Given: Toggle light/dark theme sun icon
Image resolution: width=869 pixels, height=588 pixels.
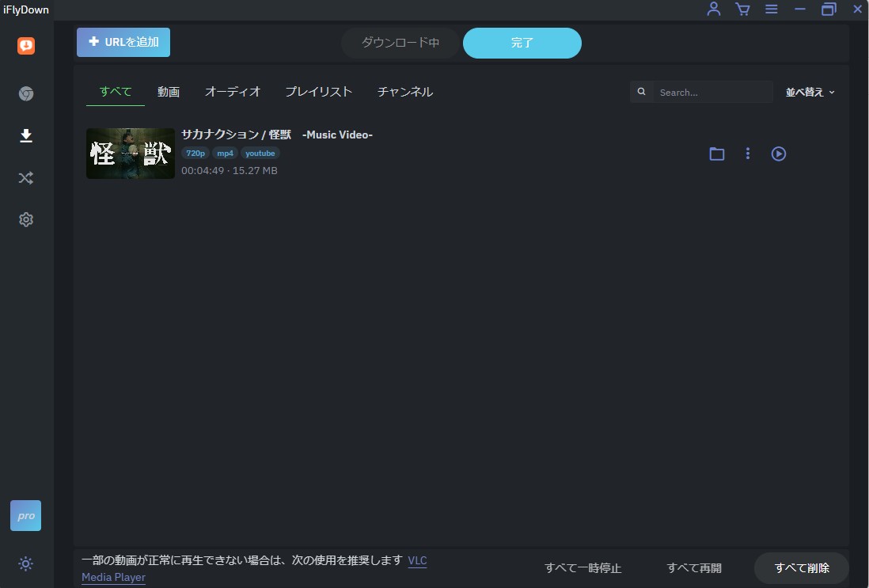Looking at the screenshot, I should [25, 563].
